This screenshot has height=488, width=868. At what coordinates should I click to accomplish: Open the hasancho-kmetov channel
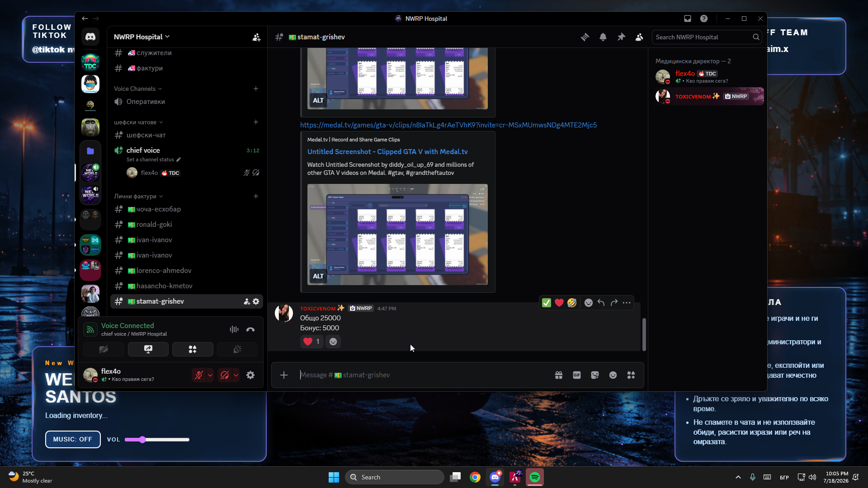[187, 286]
